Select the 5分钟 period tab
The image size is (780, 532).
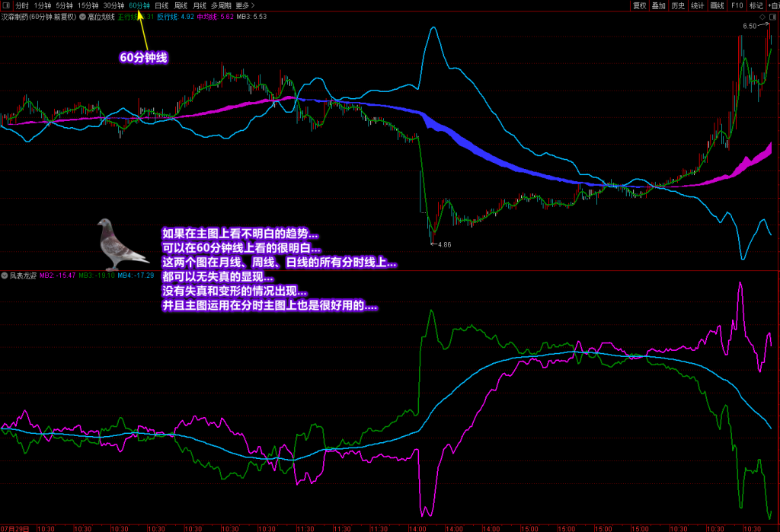64,5
